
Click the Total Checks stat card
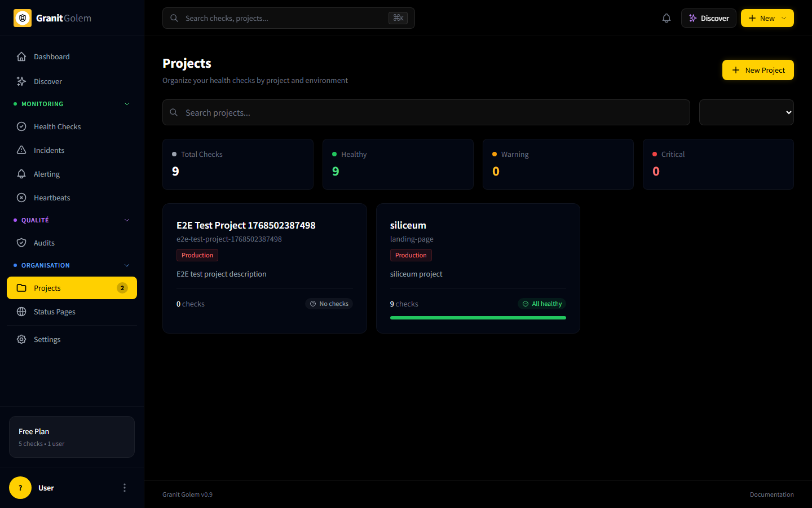point(238,164)
